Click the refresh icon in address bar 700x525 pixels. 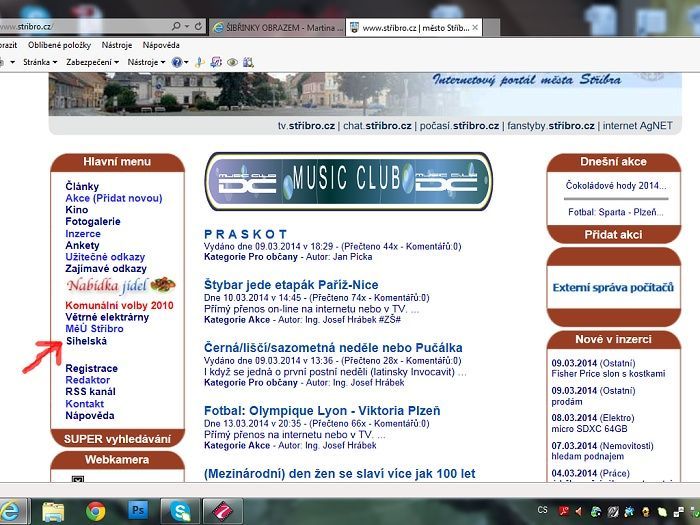coord(196,27)
